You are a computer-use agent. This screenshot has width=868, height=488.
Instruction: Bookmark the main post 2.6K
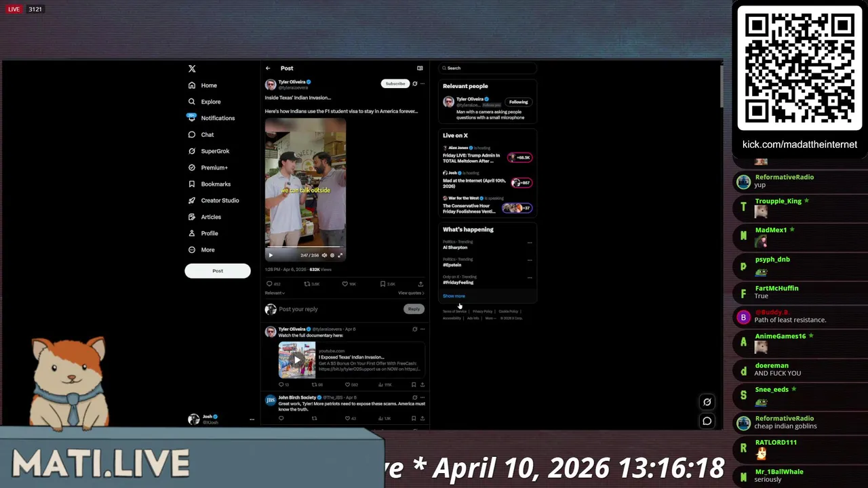tap(382, 284)
